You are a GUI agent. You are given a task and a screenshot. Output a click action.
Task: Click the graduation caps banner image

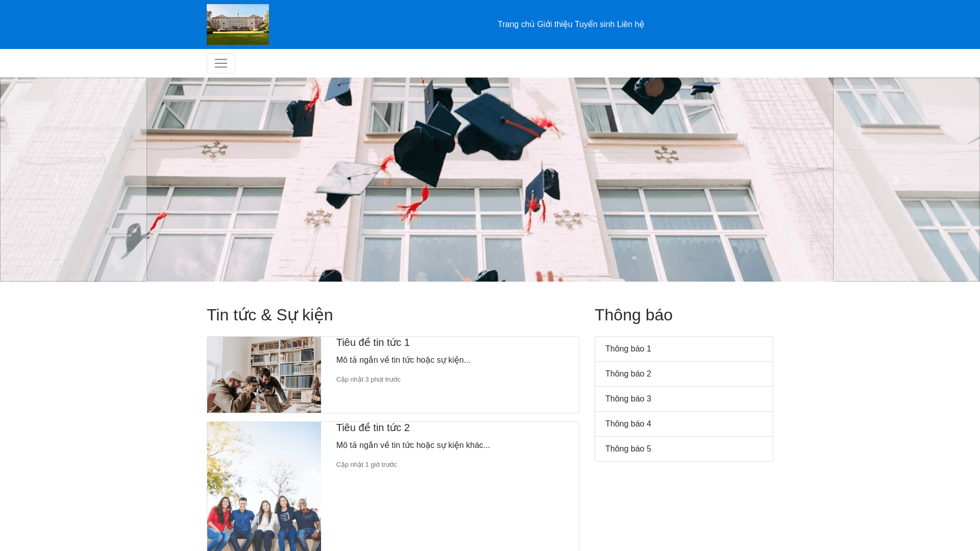490,180
